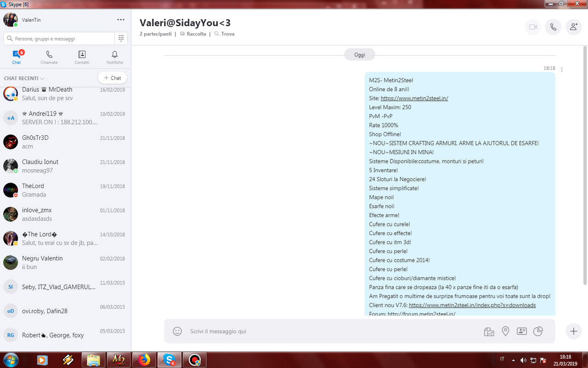The height and width of the screenshot is (368, 588).
Task: Open group chat ovi.roby, Dafin28
Action: 66,311
